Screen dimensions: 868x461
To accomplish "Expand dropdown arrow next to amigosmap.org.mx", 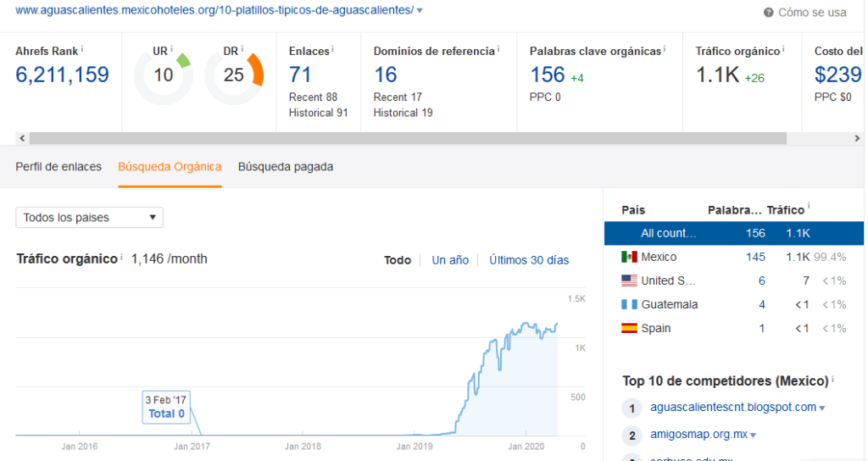I will 754,436.
